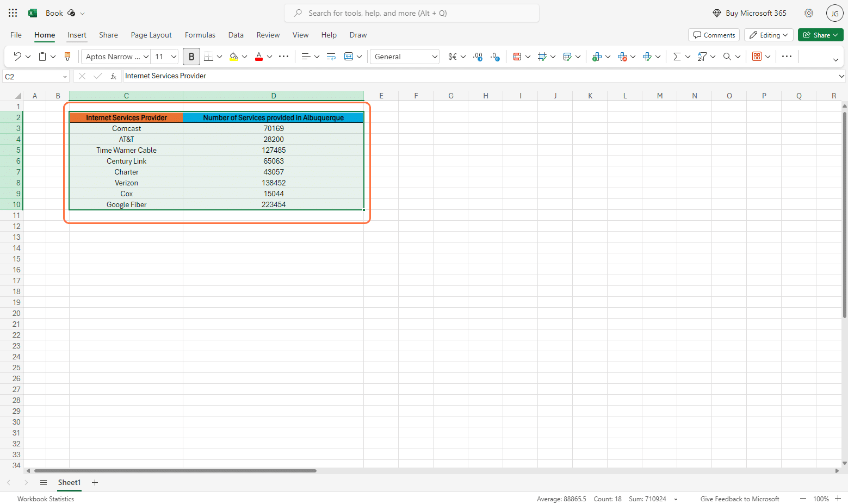Open the settings gear icon
The width and height of the screenshot is (848, 504).
[809, 13]
